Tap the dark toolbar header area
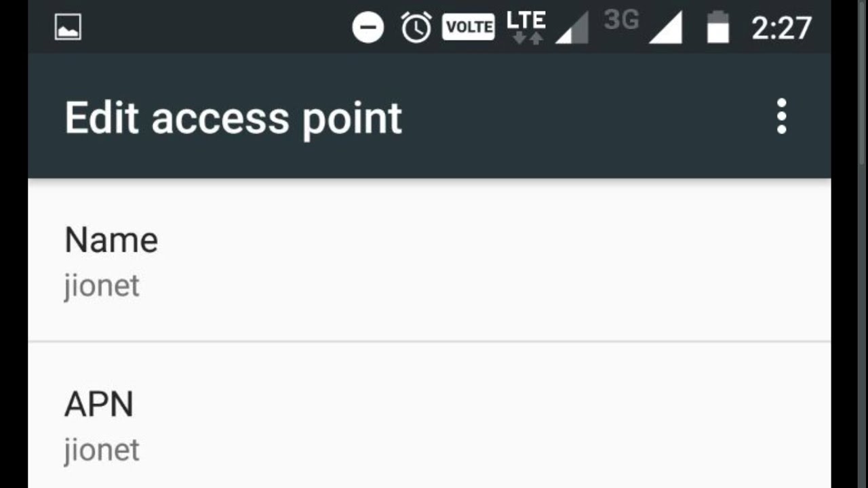868x488 pixels. click(429, 116)
